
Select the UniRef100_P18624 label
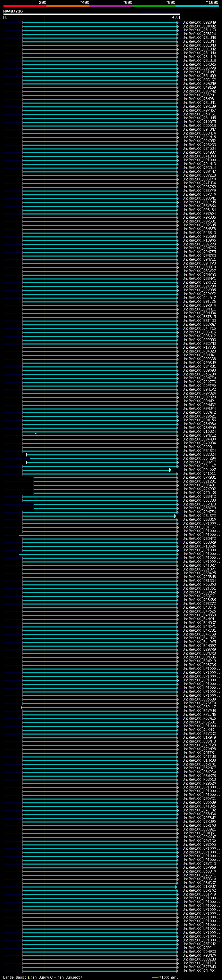coord(199,547)
